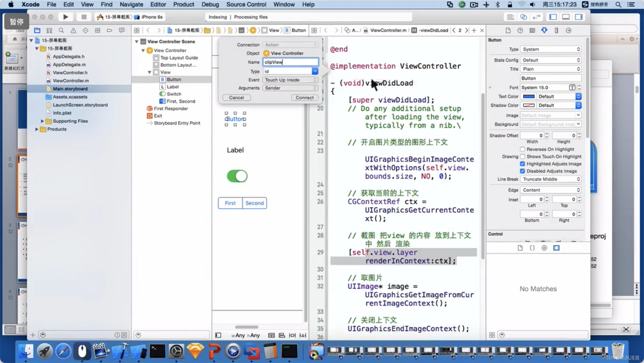Click the Run (play) button

(65, 17)
